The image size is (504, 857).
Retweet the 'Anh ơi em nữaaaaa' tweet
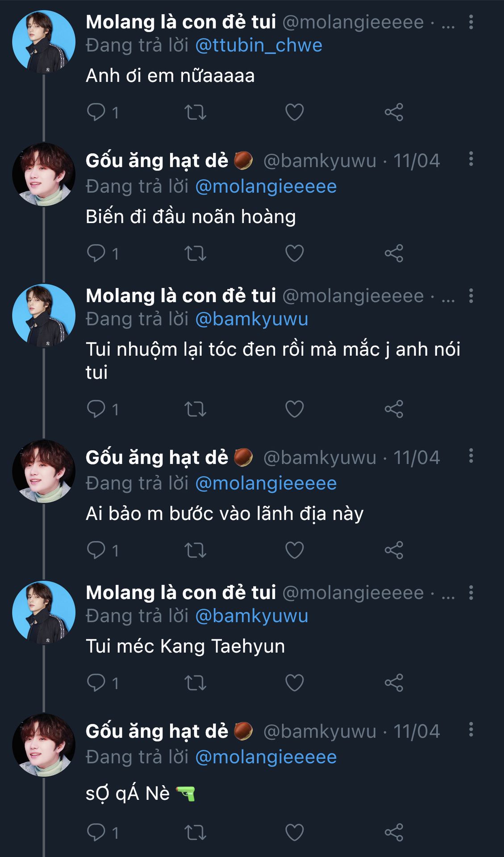tap(195, 112)
